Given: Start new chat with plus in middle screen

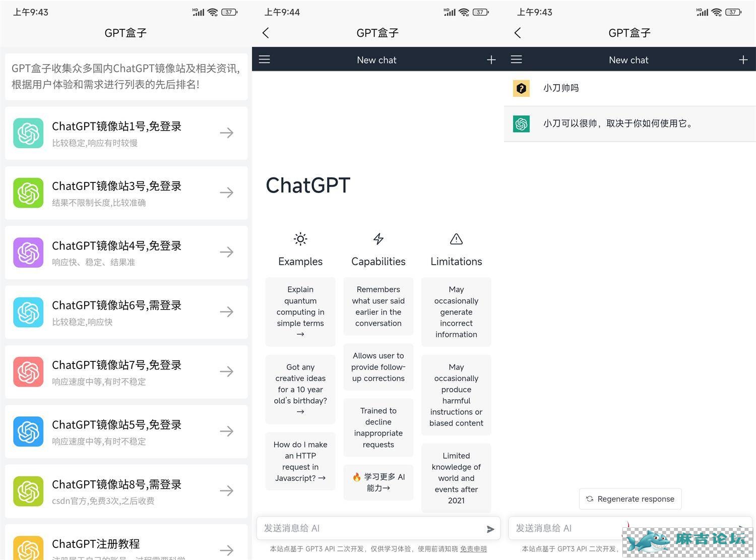Looking at the screenshot, I should (x=491, y=60).
